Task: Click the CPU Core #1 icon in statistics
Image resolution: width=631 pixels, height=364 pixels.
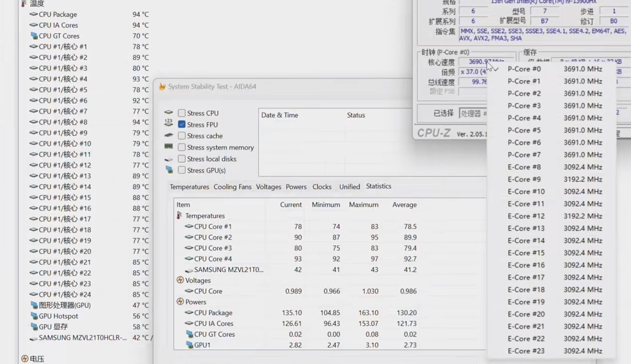Action: [189, 226]
